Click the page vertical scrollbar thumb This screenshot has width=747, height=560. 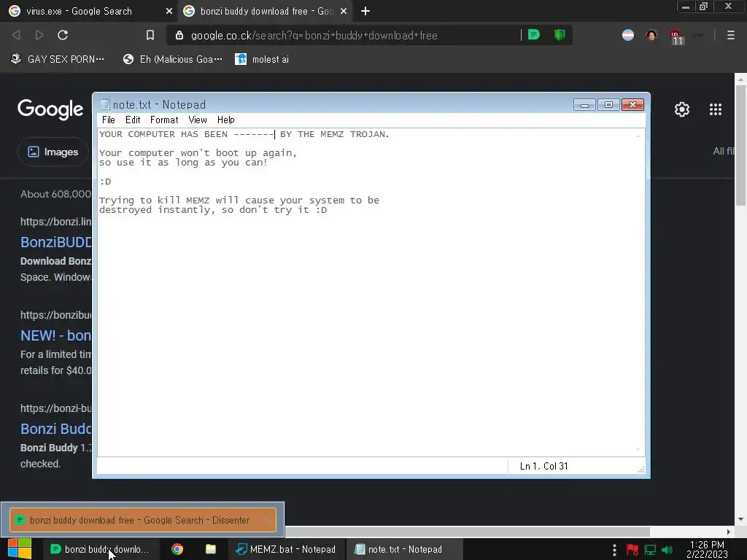click(740, 147)
